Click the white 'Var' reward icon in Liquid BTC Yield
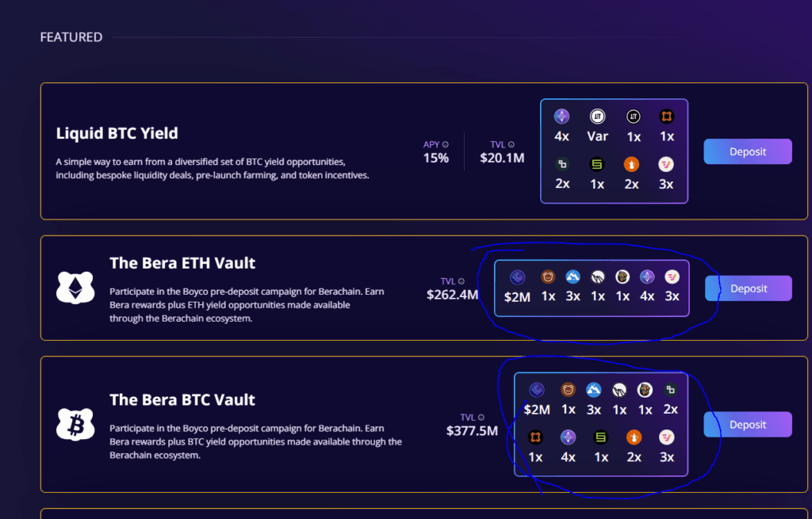812x519 pixels. point(597,117)
